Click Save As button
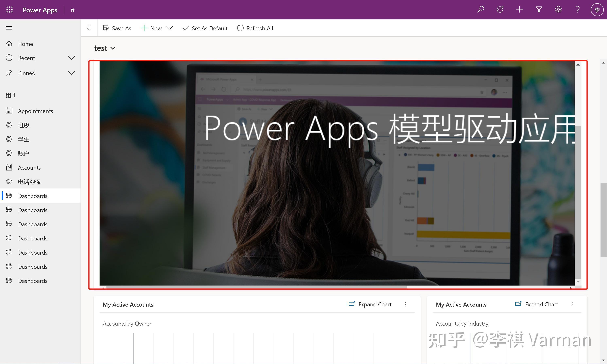 (x=117, y=29)
